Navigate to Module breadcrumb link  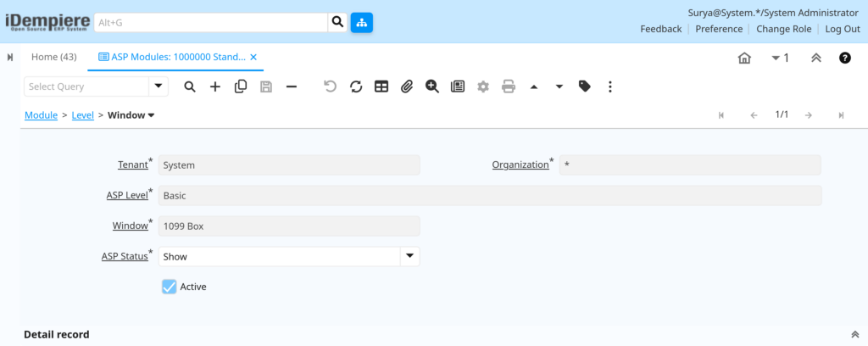coord(41,115)
